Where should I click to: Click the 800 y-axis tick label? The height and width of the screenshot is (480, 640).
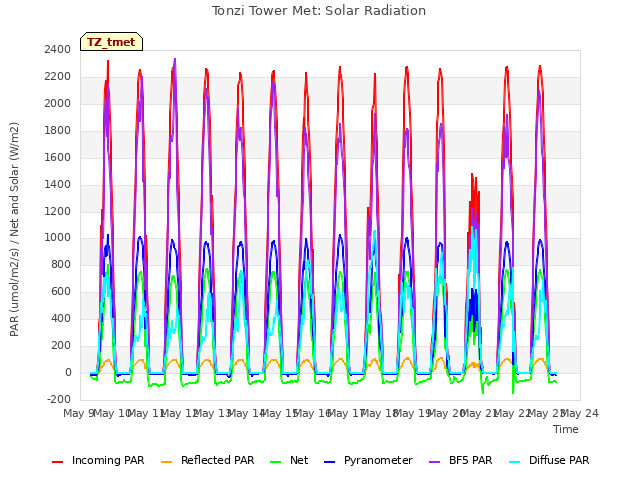pos(61,264)
